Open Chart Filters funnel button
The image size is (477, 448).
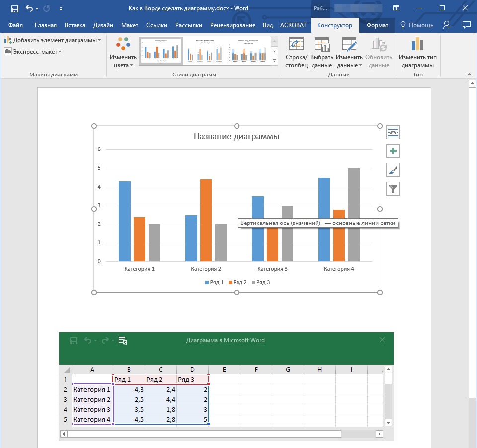[393, 189]
